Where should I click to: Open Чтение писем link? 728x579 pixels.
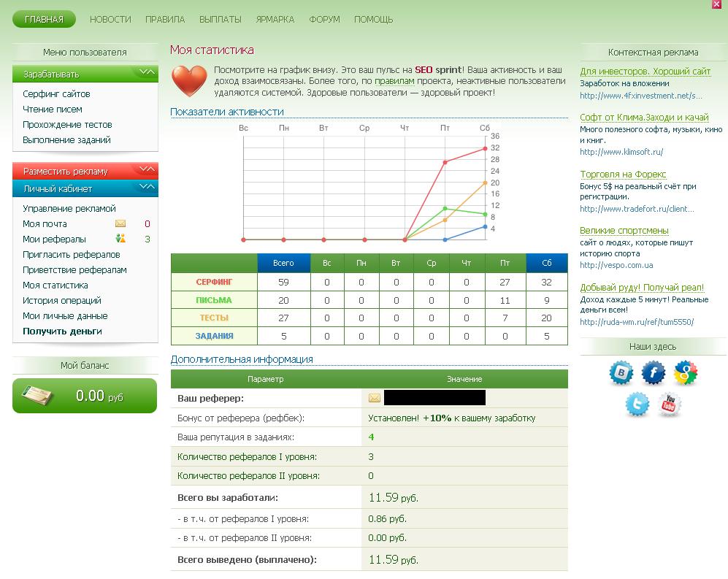[x=53, y=109]
